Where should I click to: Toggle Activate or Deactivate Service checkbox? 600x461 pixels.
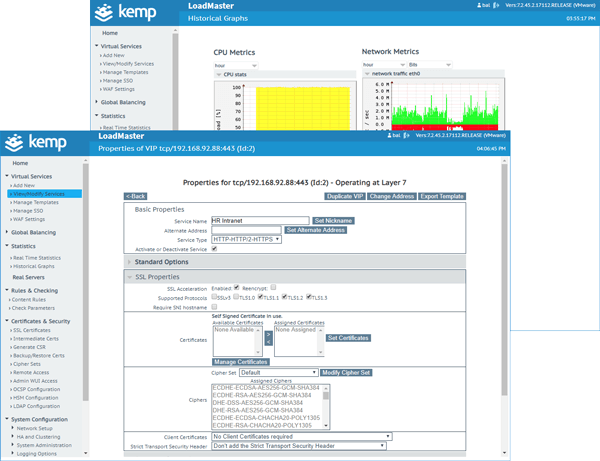214,249
